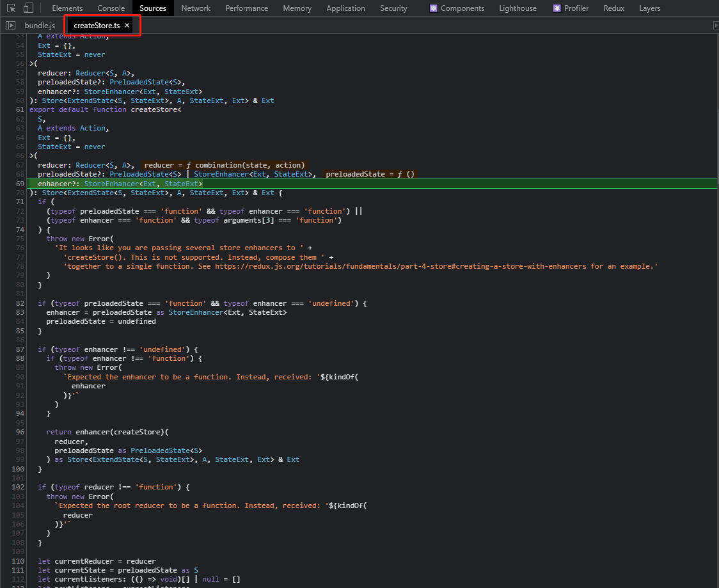Viewport: 719px width, 588px height.
Task: Open the Network tab
Action: [196, 8]
